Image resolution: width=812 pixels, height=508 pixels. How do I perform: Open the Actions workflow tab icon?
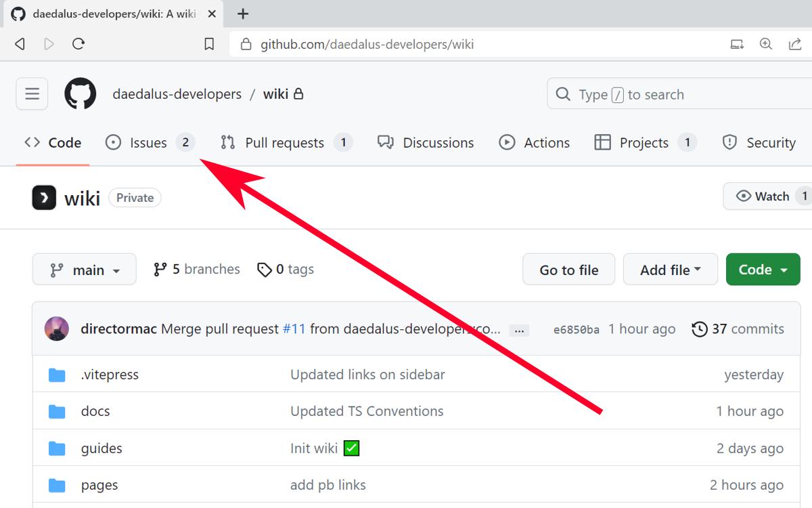coord(506,142)
